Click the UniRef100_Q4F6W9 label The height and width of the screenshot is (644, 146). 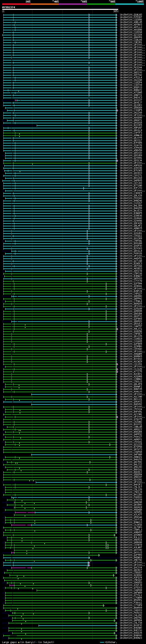[131, 454]
